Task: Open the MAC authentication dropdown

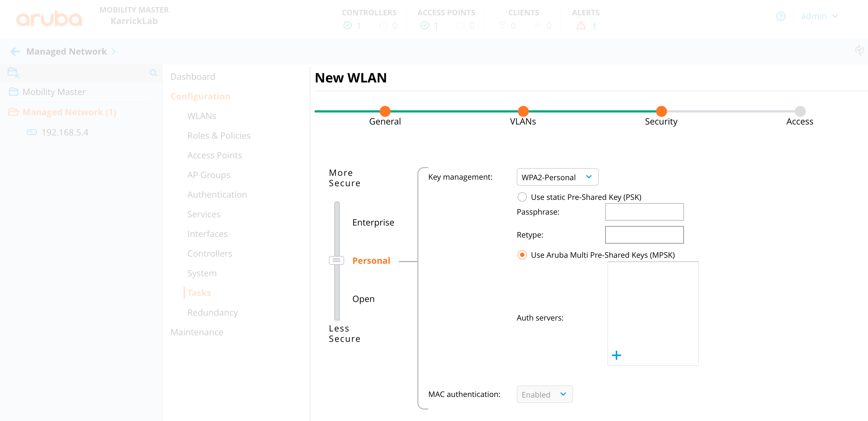Action: 544,395
